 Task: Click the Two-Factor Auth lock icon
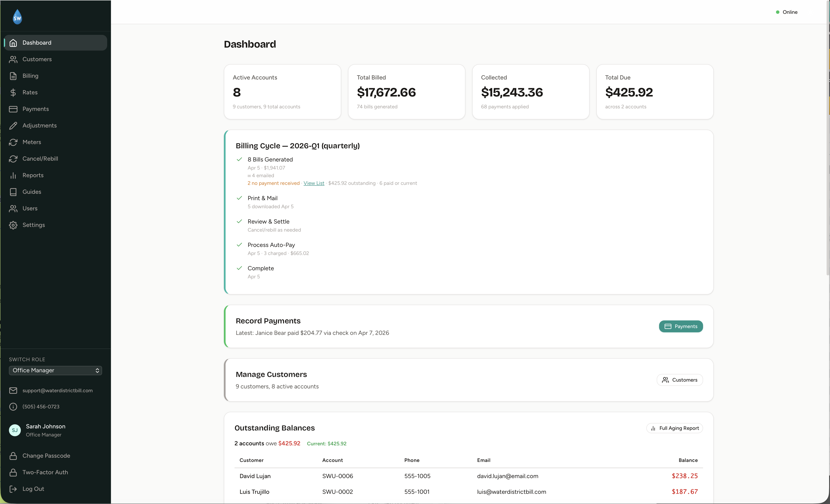(13, 472)
